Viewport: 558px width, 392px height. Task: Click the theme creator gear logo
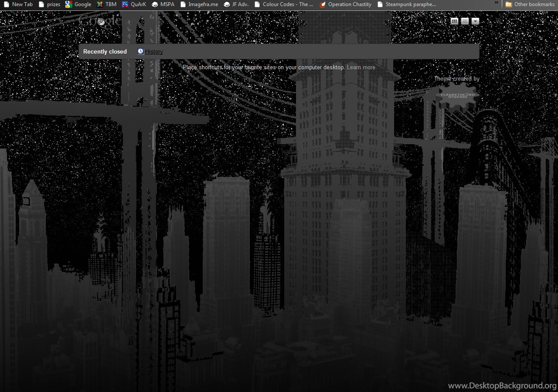click(456, 96)
